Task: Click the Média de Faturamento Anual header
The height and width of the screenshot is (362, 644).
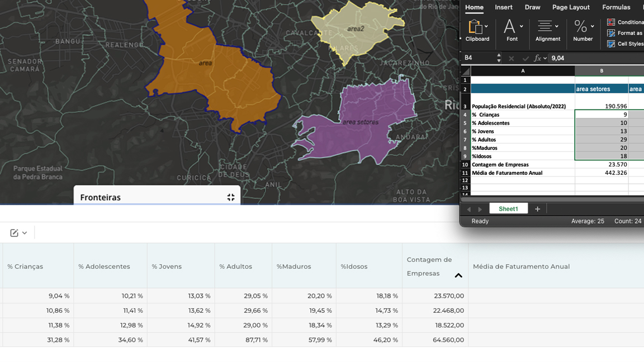Action: pos(521,266)
